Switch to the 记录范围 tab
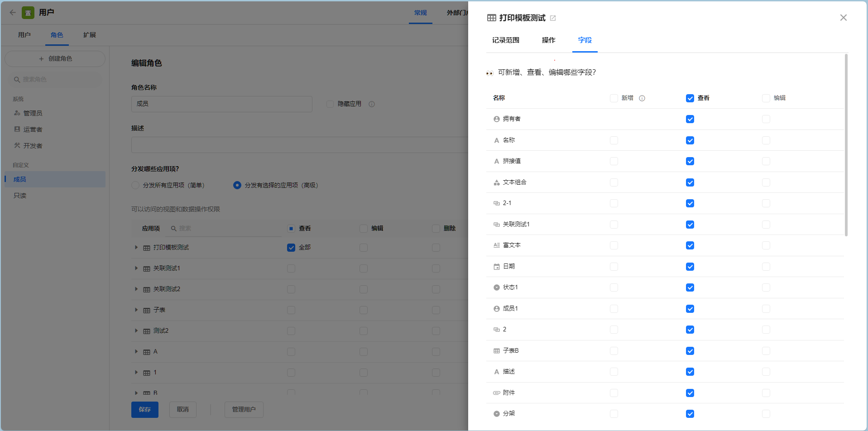This screenshot has height=431, width=868. point(506,40)
